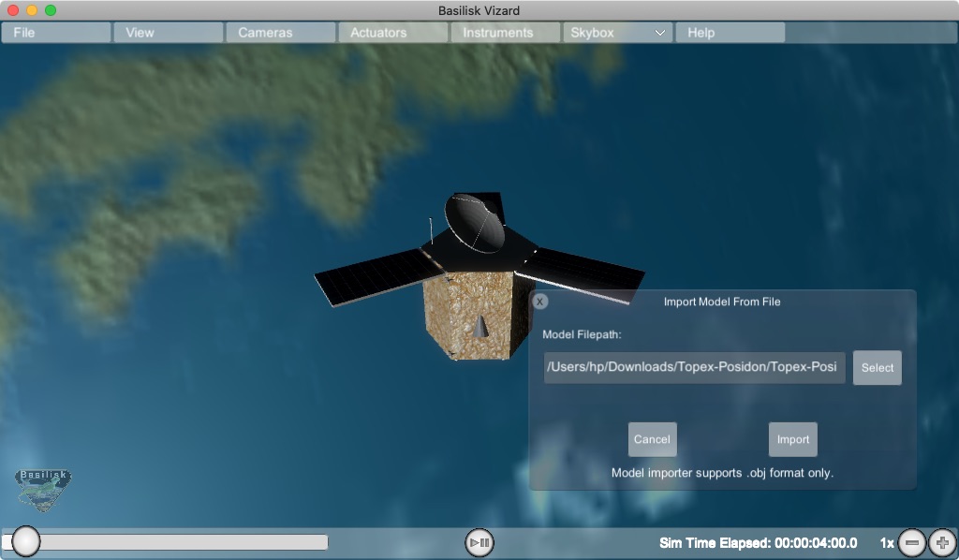Click the timeline slider handle

[25, 541]
